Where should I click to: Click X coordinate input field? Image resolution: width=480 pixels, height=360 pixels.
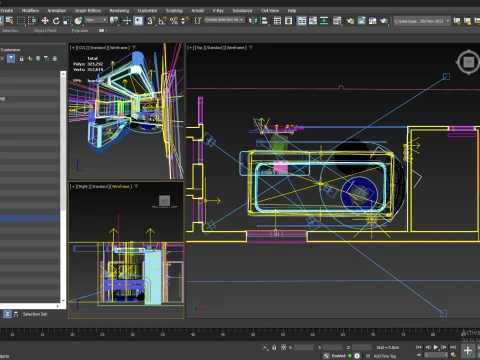pos(303,347)
